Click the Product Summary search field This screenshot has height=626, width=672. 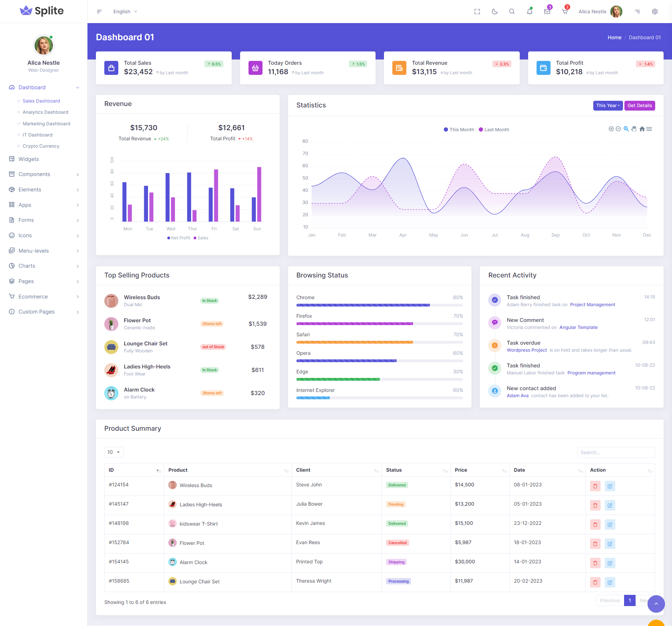pyautogui.click(x=616, y=452)
